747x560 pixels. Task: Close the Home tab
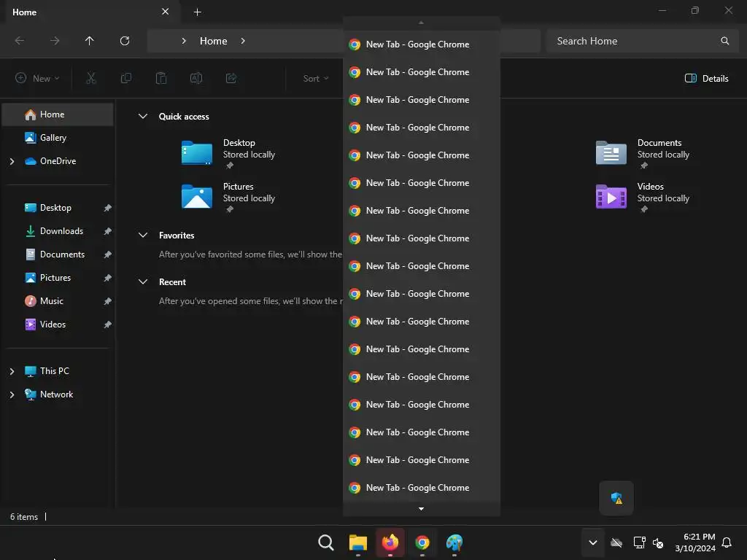tap(166, 12)
